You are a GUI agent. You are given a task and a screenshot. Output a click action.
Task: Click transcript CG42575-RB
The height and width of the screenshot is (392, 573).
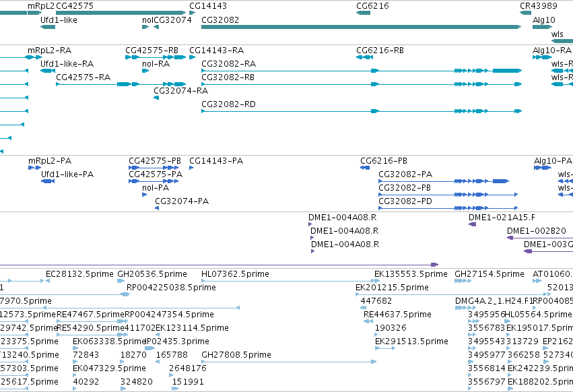click(156, 57)
